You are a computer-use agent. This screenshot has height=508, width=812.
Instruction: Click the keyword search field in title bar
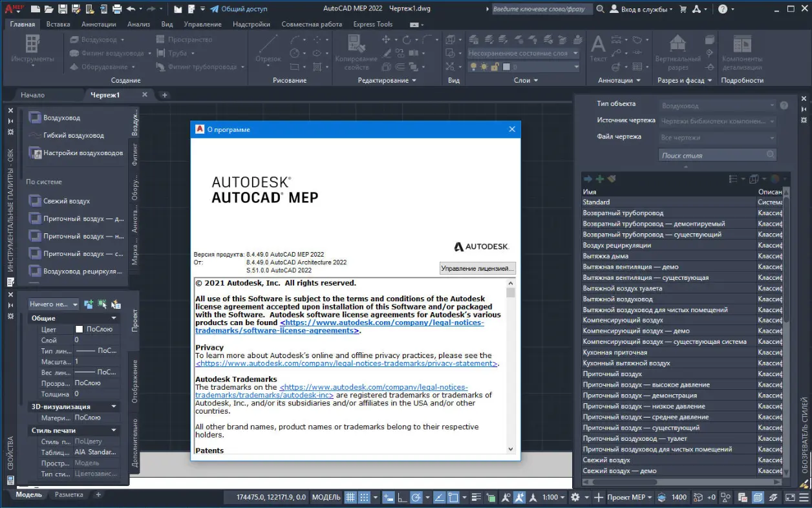pyautogui.click(x=542, y=9)
